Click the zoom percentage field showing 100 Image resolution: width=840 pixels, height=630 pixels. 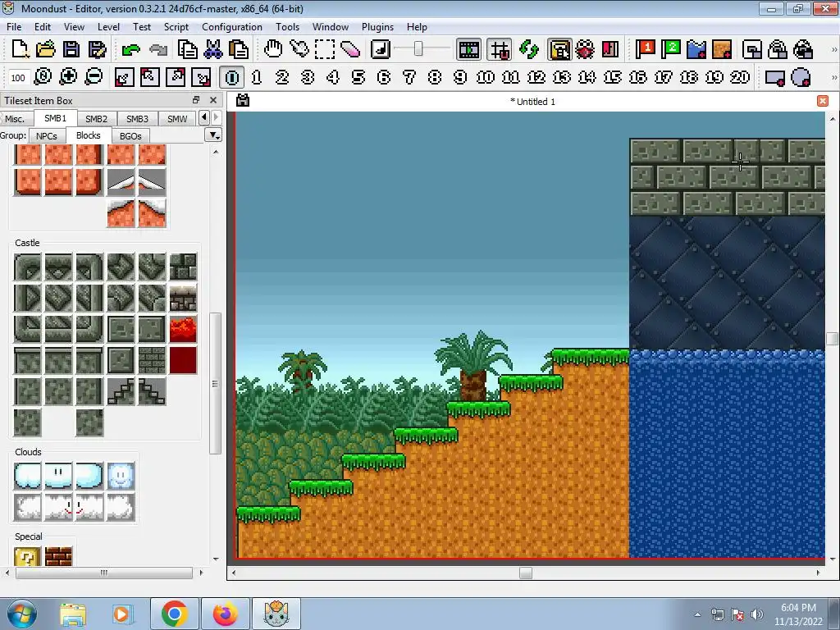[18, 78]
